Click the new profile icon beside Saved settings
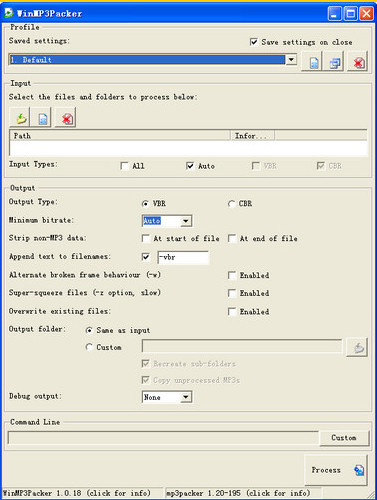Image resolution: width=377 pixels, height=500 pixels. (x=311, y=61)
